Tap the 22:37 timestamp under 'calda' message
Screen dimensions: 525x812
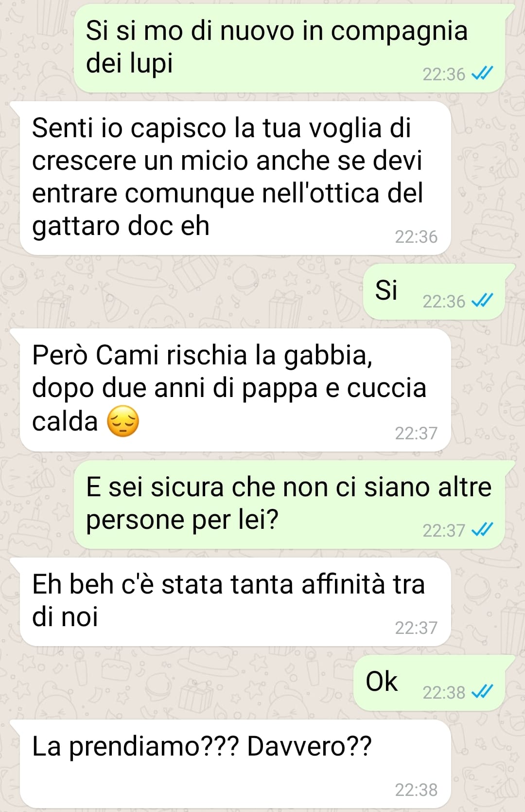point(416,433)
